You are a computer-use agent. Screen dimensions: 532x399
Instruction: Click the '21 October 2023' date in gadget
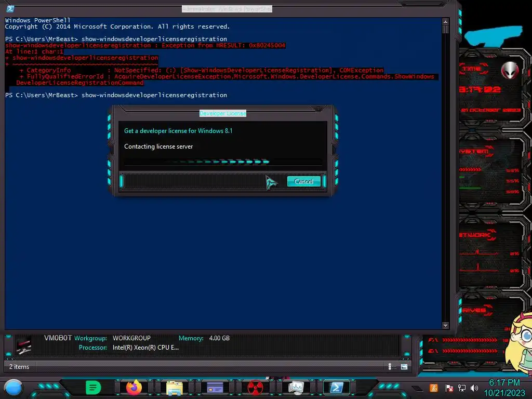pos(490,110)
